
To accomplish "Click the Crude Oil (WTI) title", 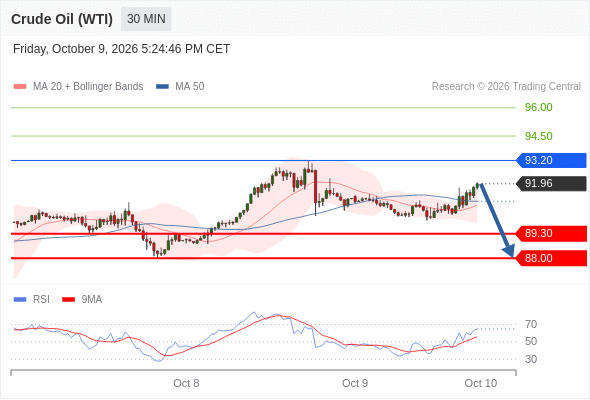I will 62,19.
